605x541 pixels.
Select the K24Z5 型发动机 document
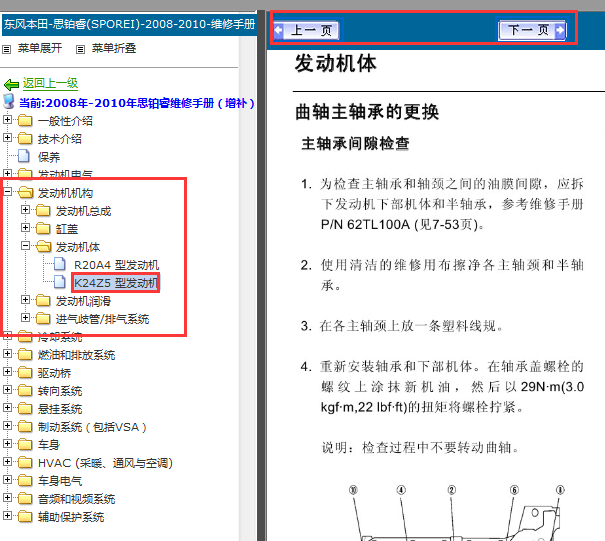click(116, 283)
